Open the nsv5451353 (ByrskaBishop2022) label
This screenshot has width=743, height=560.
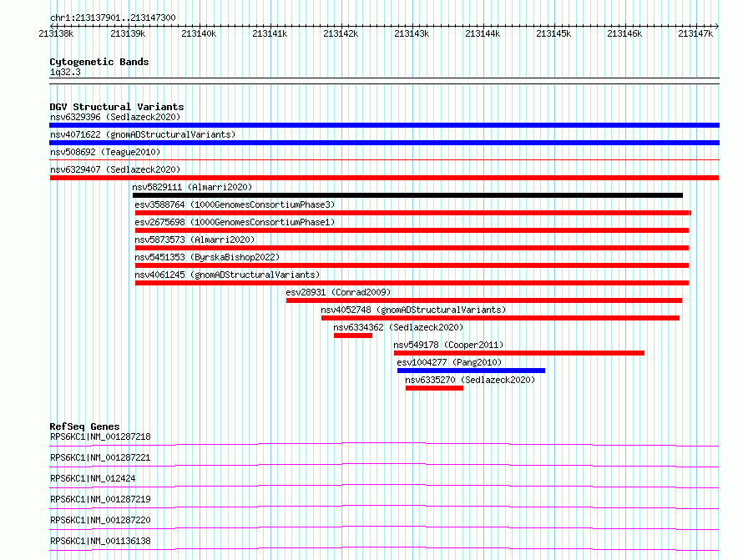tap(207, 257)
